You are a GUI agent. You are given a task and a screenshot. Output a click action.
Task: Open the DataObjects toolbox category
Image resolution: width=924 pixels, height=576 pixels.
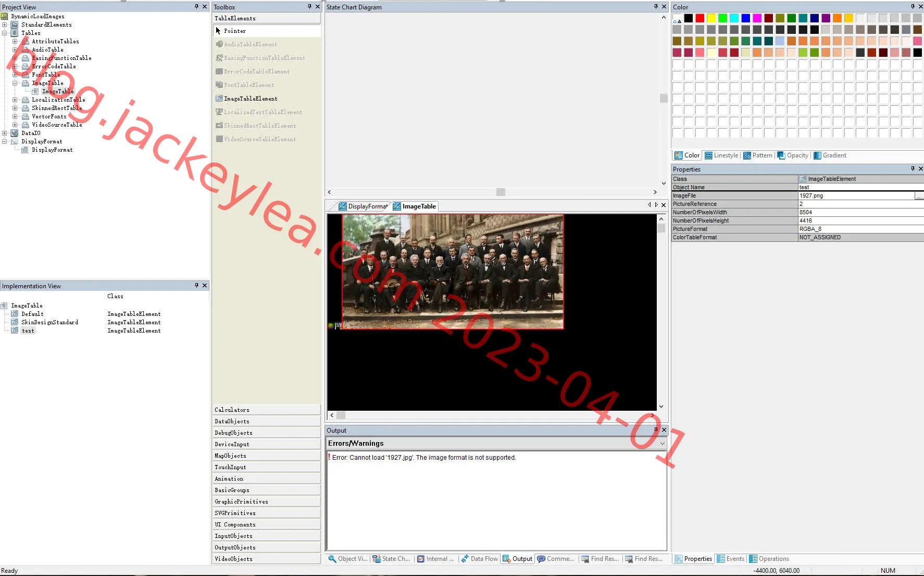266,421
